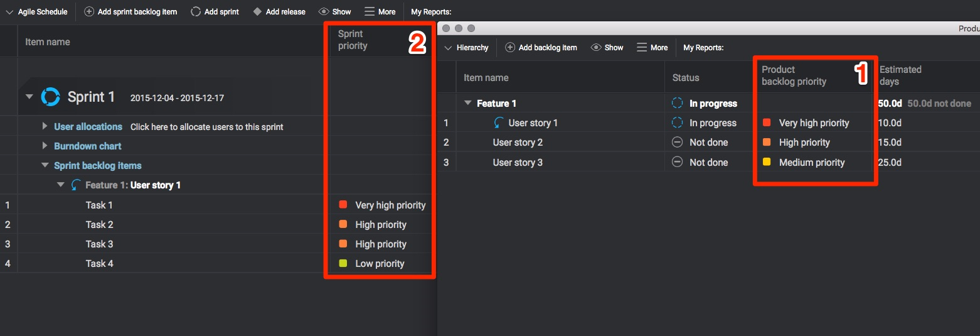Click the Sprint 1 blue circle icon

pyautogui.click(x=50, y=97)
